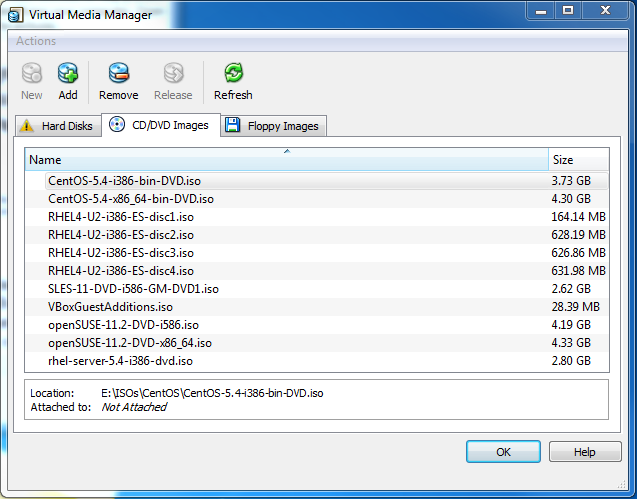Sort list by the Size column header
This screenshot has height=499, width=637.
(x=579, y=160)
